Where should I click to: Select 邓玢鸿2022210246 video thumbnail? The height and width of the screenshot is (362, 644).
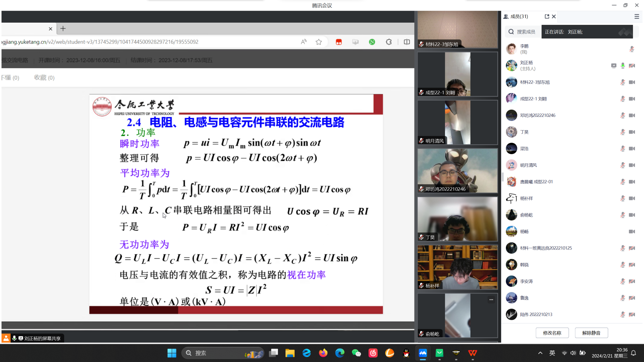point(457,171)
